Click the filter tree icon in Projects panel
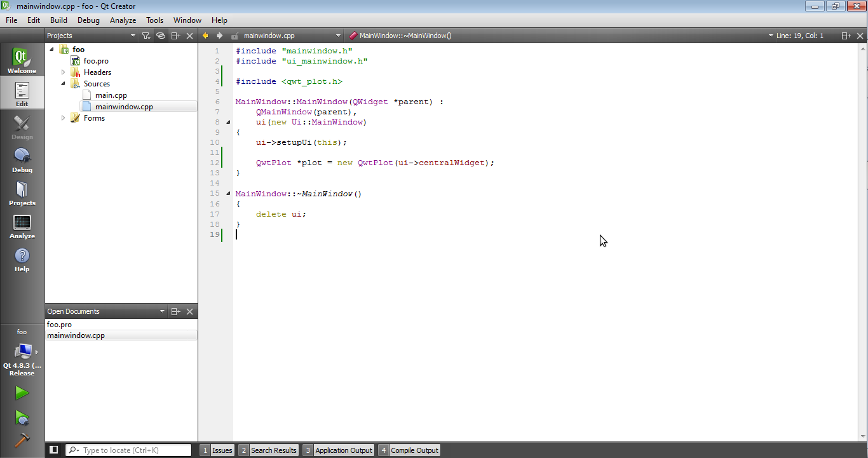The image size is (868, 458). pyautogui.click(x=146, y=36)
